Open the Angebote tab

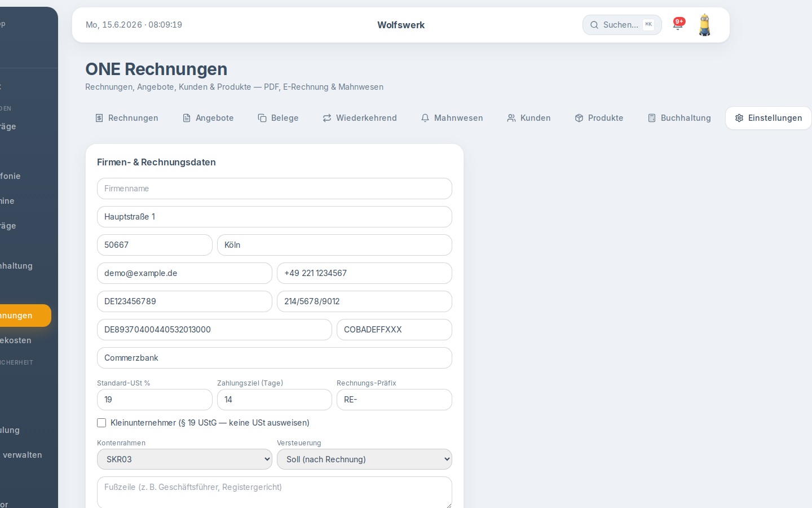point(208,118)
